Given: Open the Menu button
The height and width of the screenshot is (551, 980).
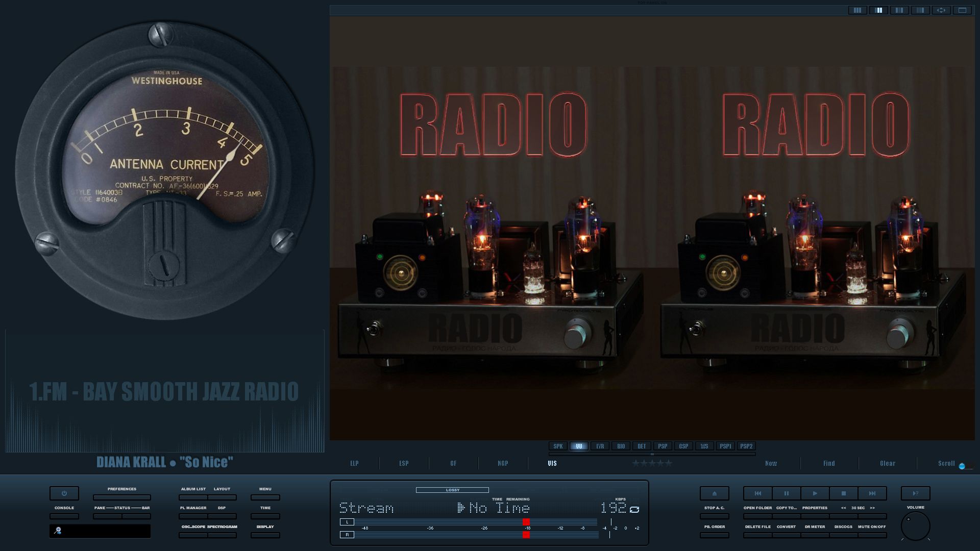Looking at the screenshot, I should pos(265,497).
